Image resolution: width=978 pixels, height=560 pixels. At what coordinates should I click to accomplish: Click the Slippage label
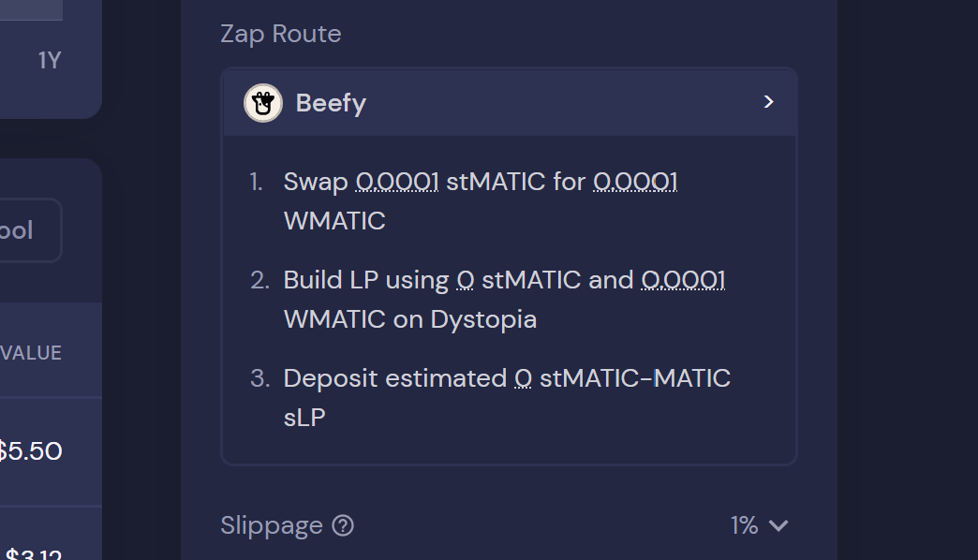[x=272, y=526]
